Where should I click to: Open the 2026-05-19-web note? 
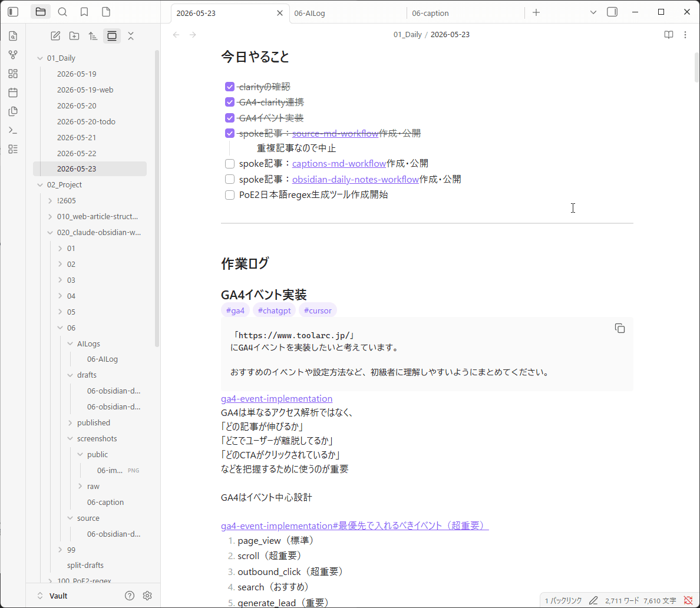pyautogui.click(x=85, y=90)
